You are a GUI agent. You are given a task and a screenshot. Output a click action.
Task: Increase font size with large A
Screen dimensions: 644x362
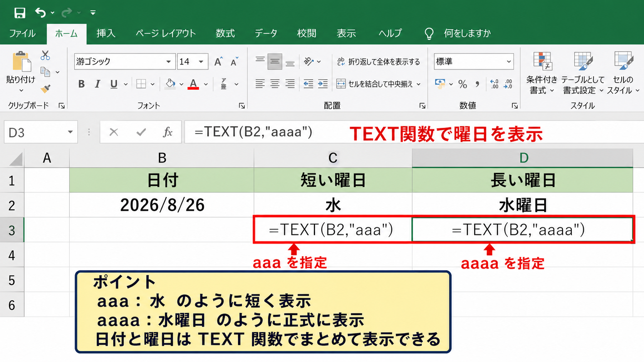(218, 62)
